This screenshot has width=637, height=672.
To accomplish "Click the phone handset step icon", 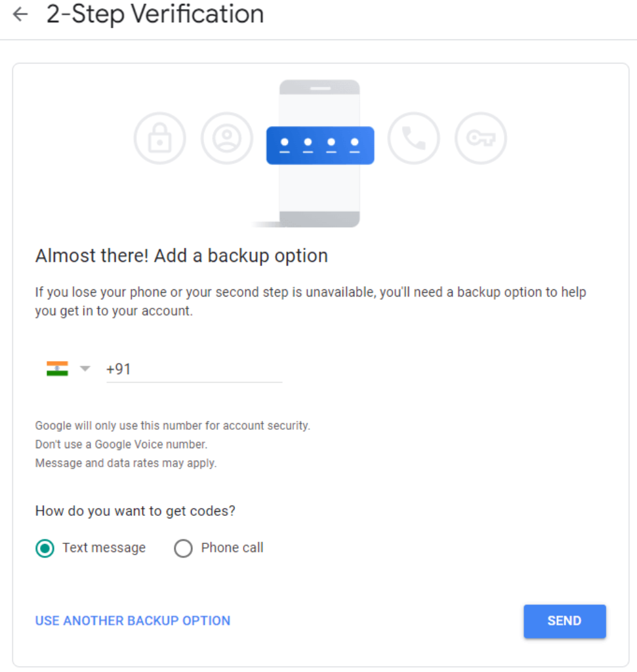I will tap(414, 138).
